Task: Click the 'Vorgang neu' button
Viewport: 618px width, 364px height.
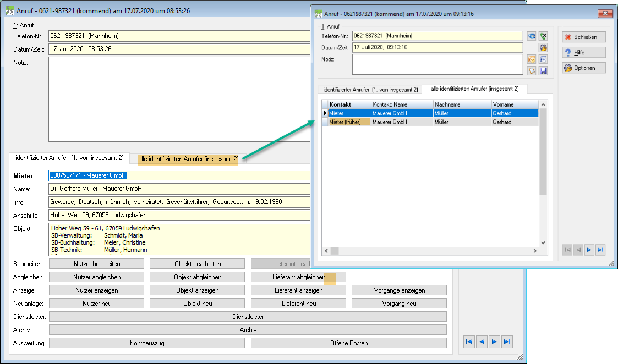Action: click(399, 304)
